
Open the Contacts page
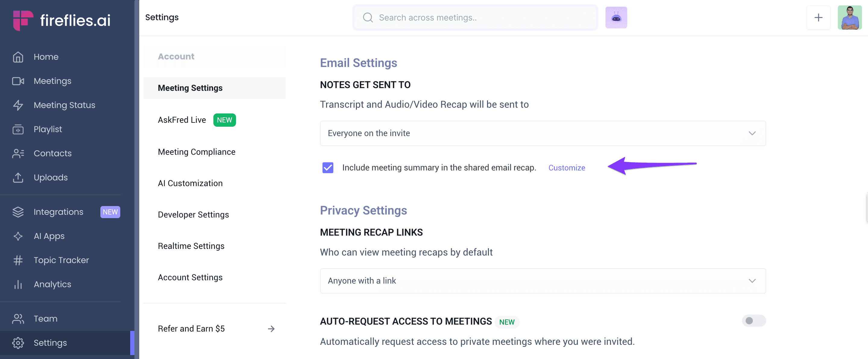pyautogui.click(x=52, y=153)
